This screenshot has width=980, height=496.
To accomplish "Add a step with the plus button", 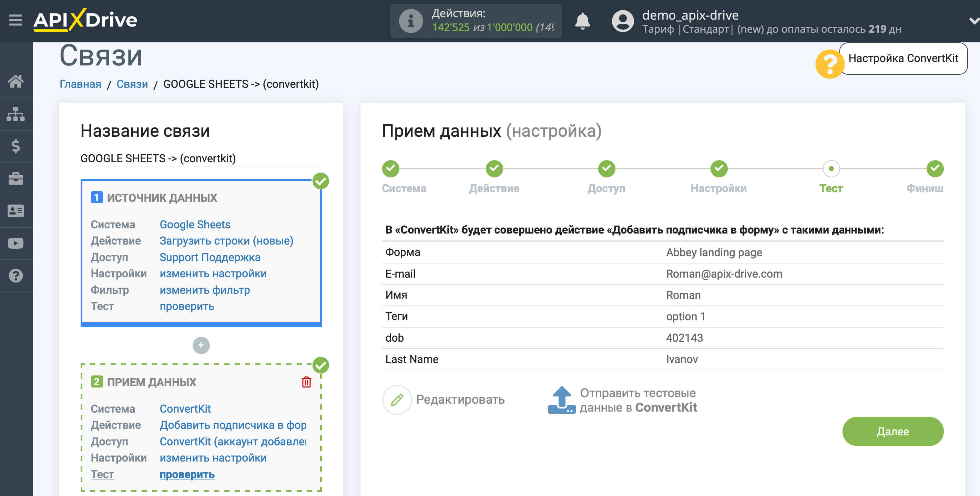I will coord(201,345).
